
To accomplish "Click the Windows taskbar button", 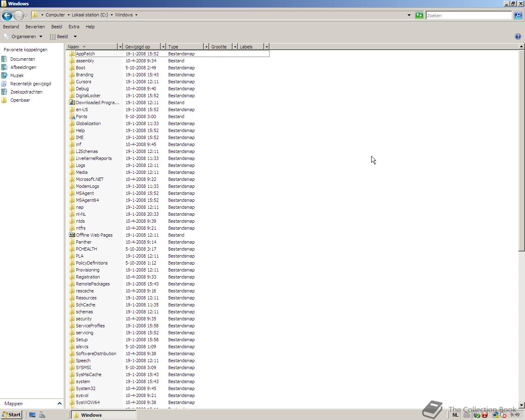I will tap(103, 415).
